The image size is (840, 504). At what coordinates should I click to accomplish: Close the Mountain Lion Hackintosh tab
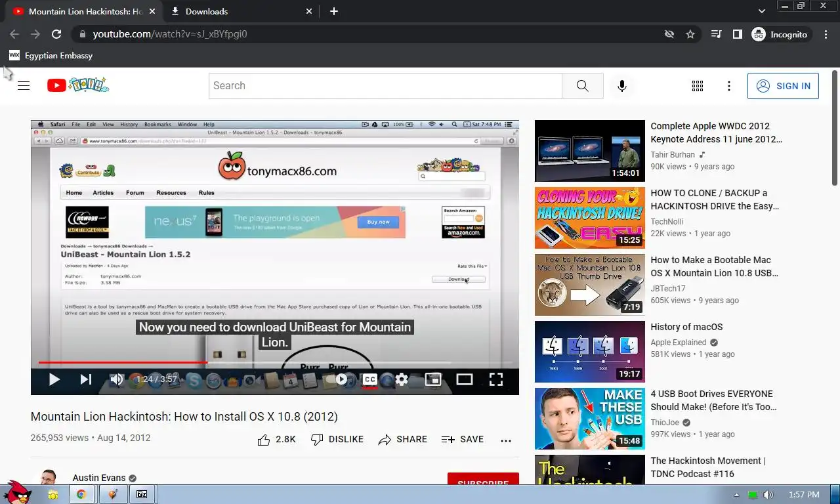[x=152, y=11]
